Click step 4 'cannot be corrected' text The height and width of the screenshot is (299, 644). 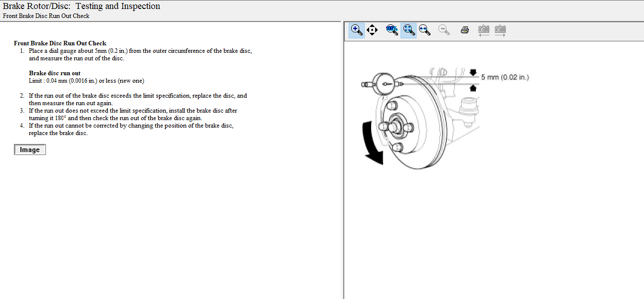tap(131, 129)
